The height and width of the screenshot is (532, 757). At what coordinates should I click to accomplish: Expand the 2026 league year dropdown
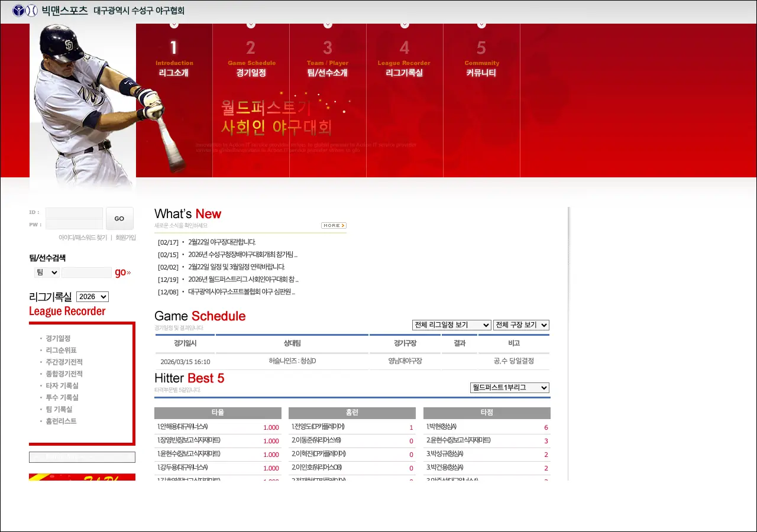(92, 297)
